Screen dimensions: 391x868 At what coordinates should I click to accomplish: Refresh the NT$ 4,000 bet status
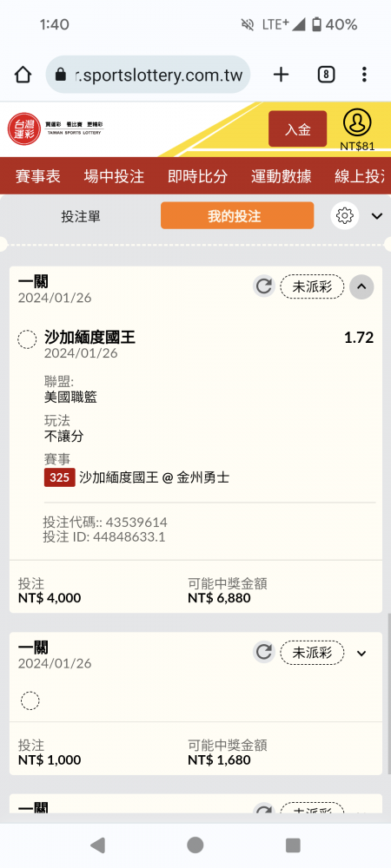264,286
